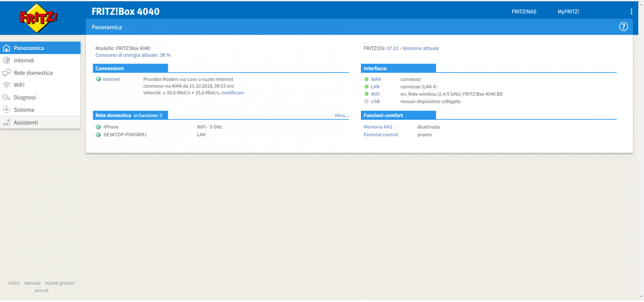The width and height of the screenshot is (644, 302).
Task: Click the Assistenti icon in sidebar
Action: pos(7,123)
